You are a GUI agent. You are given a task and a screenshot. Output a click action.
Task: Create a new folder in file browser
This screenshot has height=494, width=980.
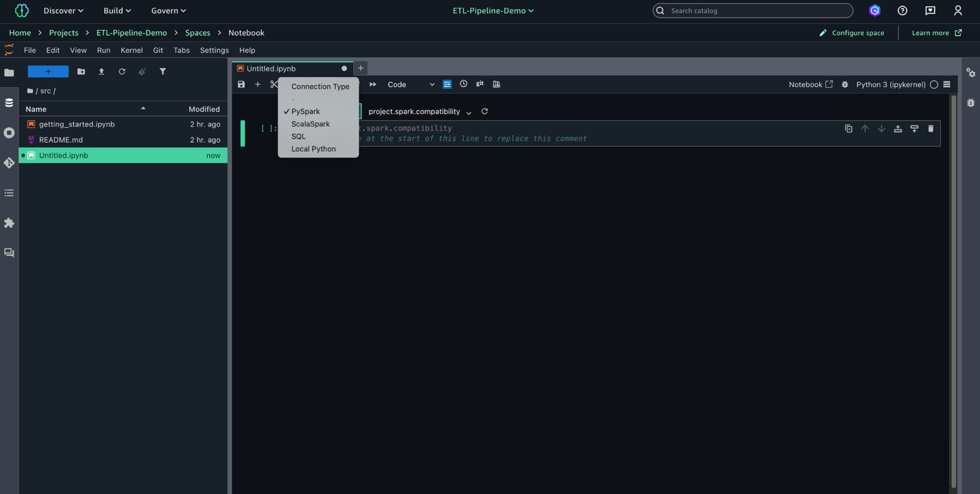tap(81, 71)
